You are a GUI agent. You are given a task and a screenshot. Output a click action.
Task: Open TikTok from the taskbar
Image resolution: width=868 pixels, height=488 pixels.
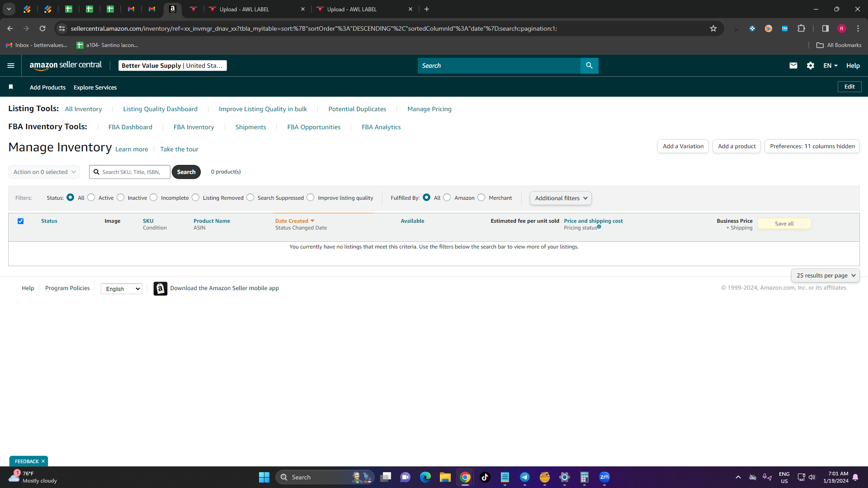point(485,477)
